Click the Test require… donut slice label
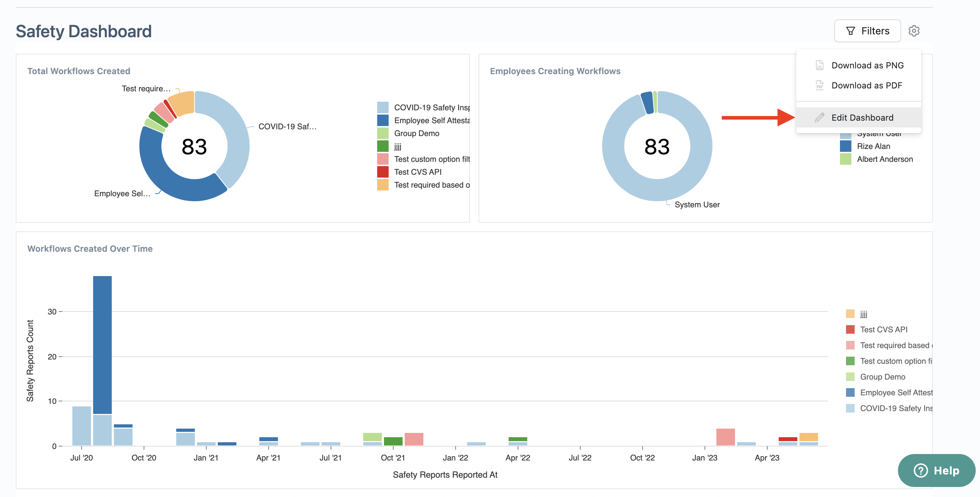Viewport: 980px width, 497px height. coord(146,88)
